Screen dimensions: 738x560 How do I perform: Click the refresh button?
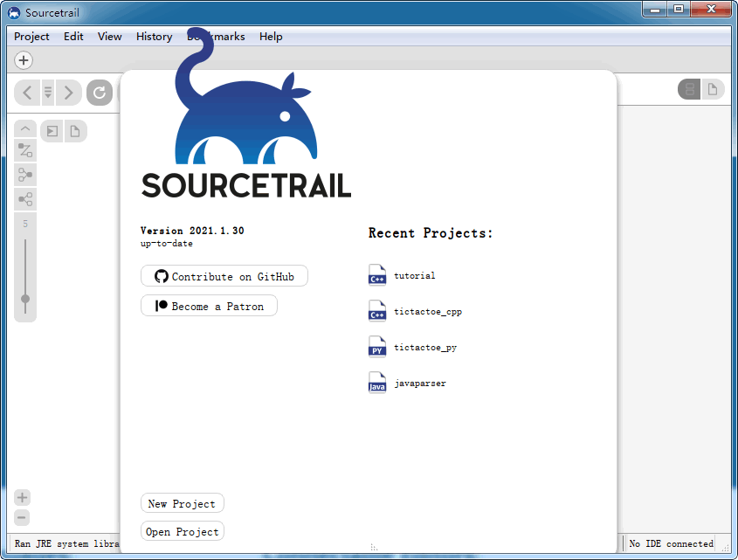coord(100,93)
